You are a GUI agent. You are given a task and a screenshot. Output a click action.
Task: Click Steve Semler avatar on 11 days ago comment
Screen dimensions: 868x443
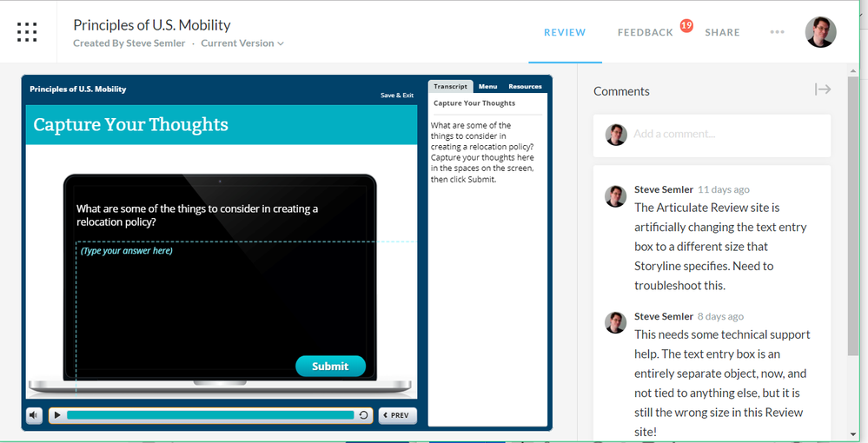(615, 196)
